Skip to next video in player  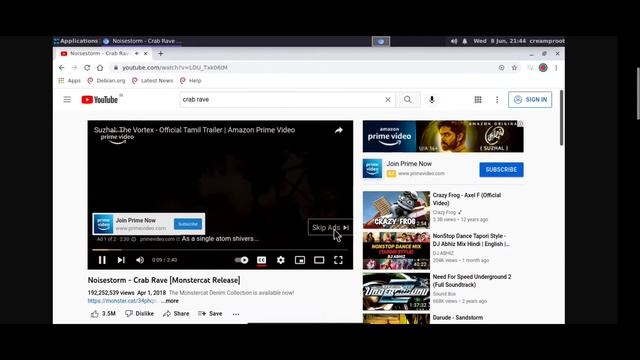121,260
